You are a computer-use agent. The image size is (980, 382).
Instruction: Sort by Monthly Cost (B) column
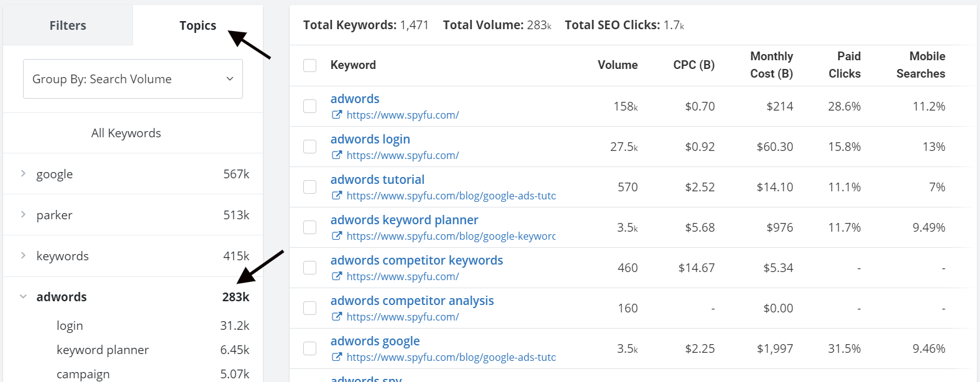click(772, 65)
